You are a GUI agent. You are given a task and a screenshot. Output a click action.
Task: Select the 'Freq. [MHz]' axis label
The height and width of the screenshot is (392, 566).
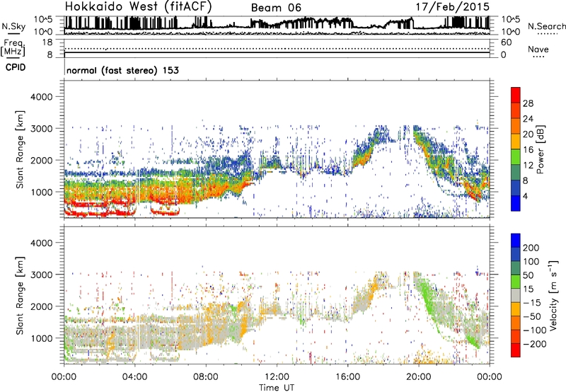[13, 48]
